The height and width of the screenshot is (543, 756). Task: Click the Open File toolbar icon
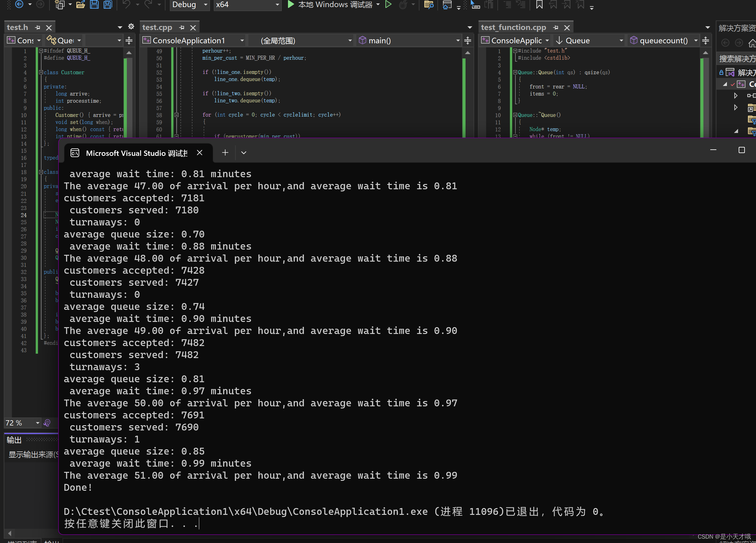tap(81, 5)
